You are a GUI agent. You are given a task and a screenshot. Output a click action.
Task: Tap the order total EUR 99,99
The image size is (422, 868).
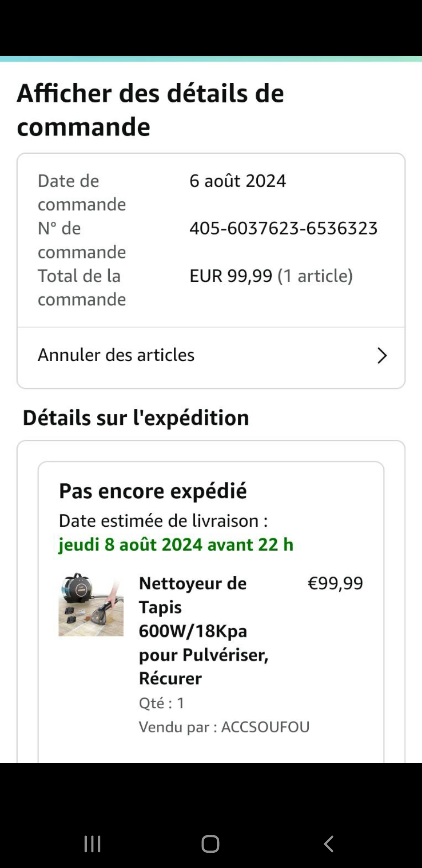[231, 276]
